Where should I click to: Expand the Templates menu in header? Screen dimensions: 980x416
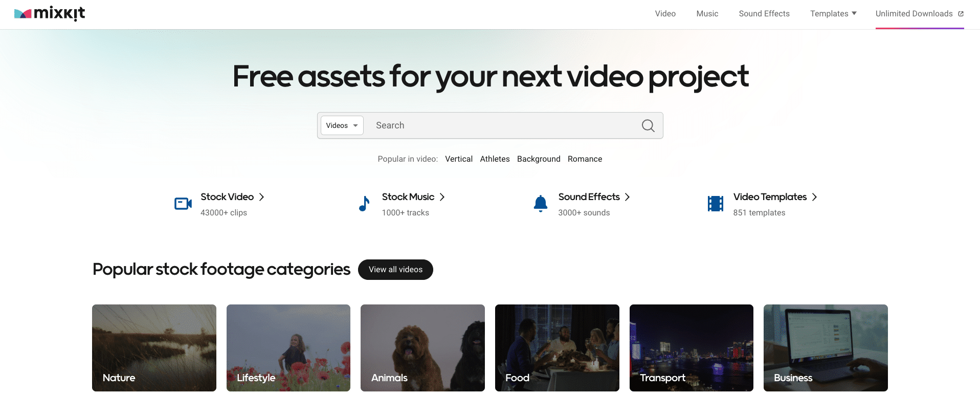click(x=833, y=14)
